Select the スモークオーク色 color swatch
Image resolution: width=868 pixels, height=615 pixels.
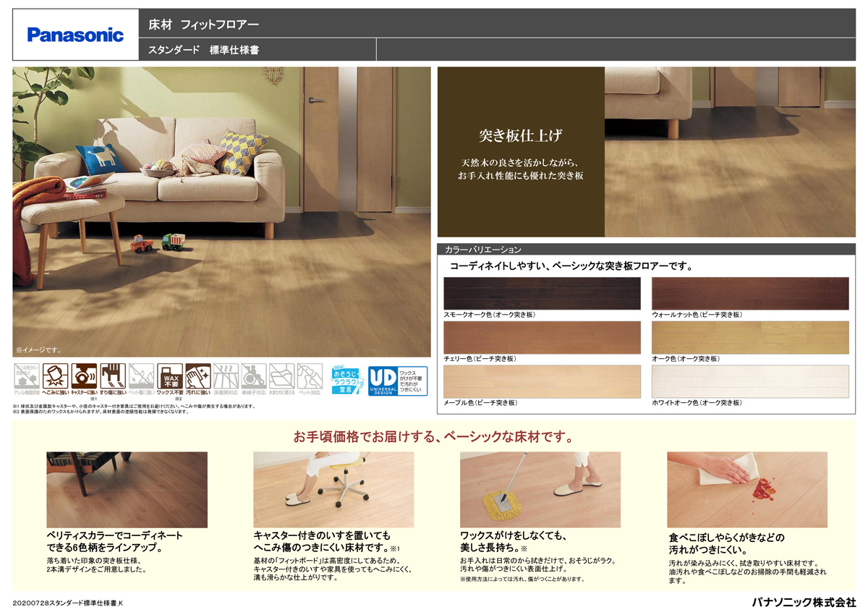(542, 294)
